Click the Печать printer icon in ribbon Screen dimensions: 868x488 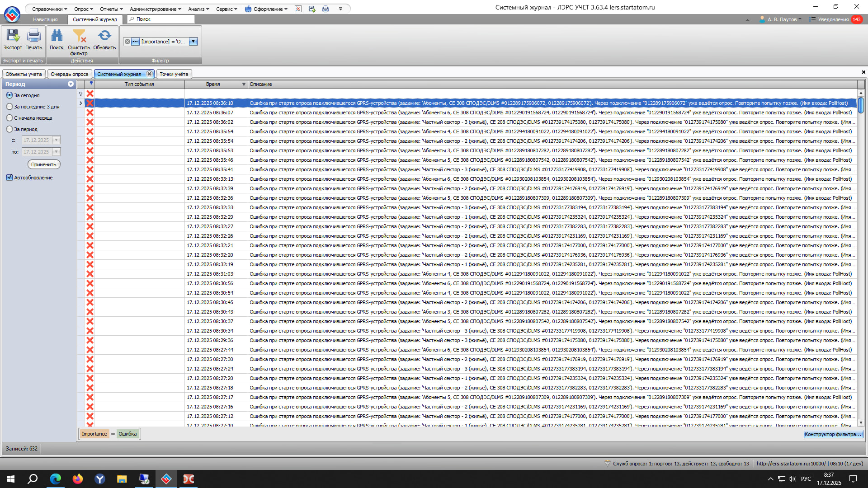pos(33,36)
